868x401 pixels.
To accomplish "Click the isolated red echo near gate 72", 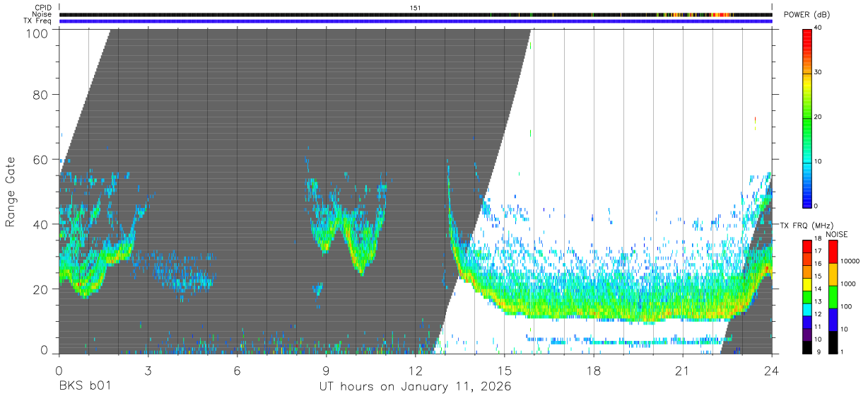I will [x=755, y=119].
